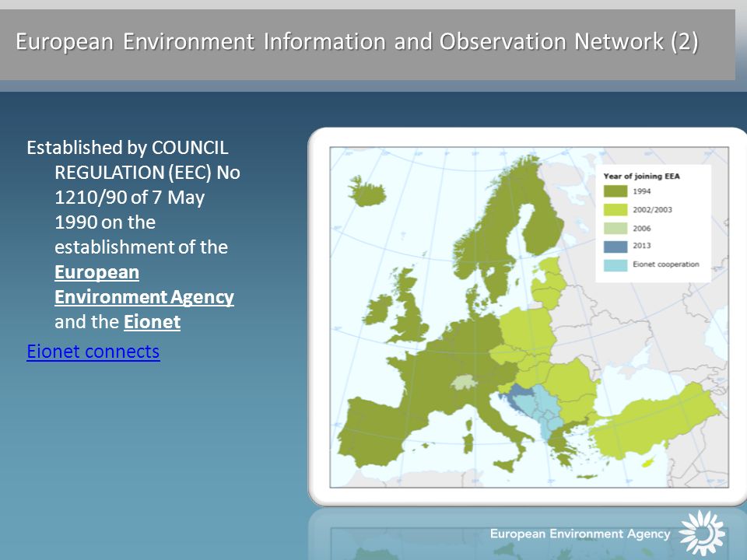Select the 'establishment of the' text line
The height and width of the screenshot is (560, 747).
click(x=141, y=247)
